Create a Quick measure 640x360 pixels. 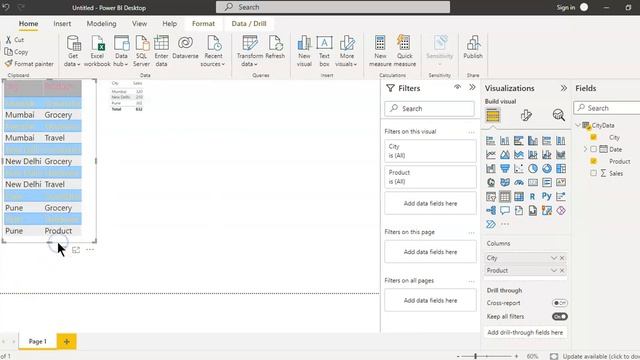coord(404,51)
